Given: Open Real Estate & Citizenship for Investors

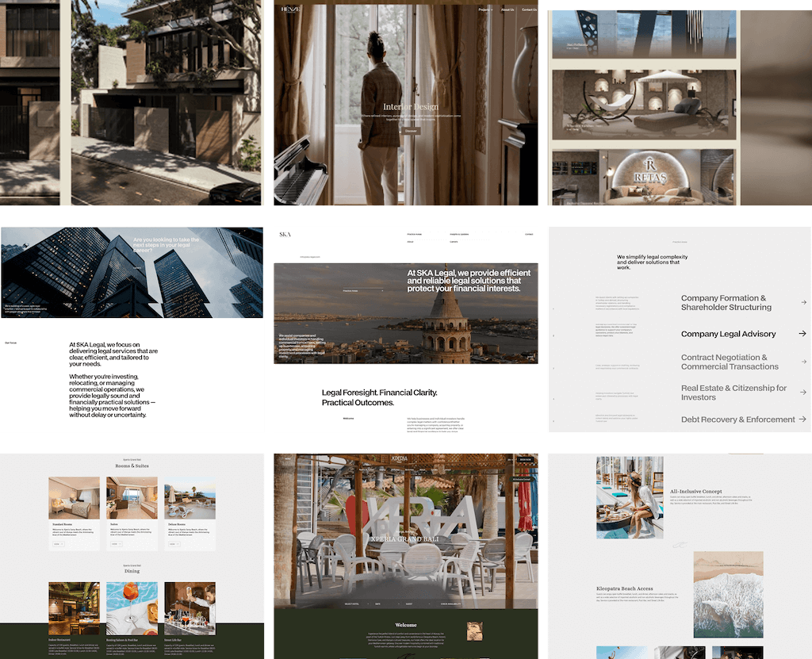Looking at the screenshot, I should coord(733,393).
